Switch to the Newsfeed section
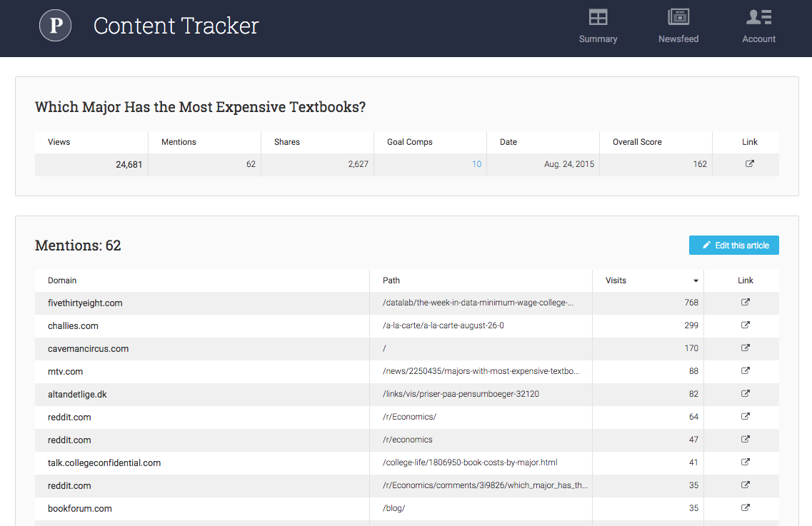 (678, 26)
